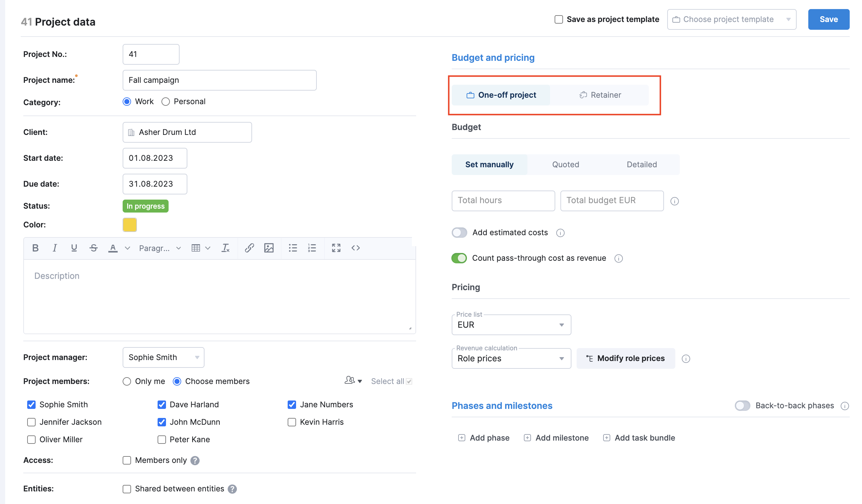
Task: Apply italic formatting in the description editor
Action: (x=55, y=248)
